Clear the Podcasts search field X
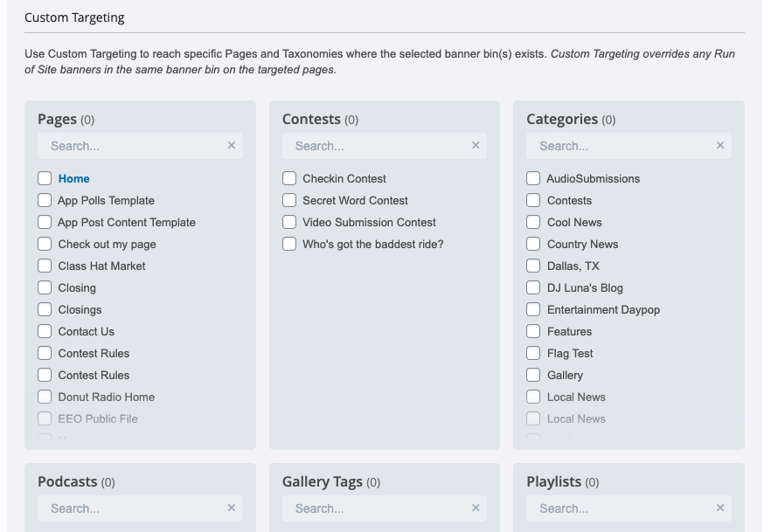The width and height of the screenshot is (771, 532). [231, 508]
